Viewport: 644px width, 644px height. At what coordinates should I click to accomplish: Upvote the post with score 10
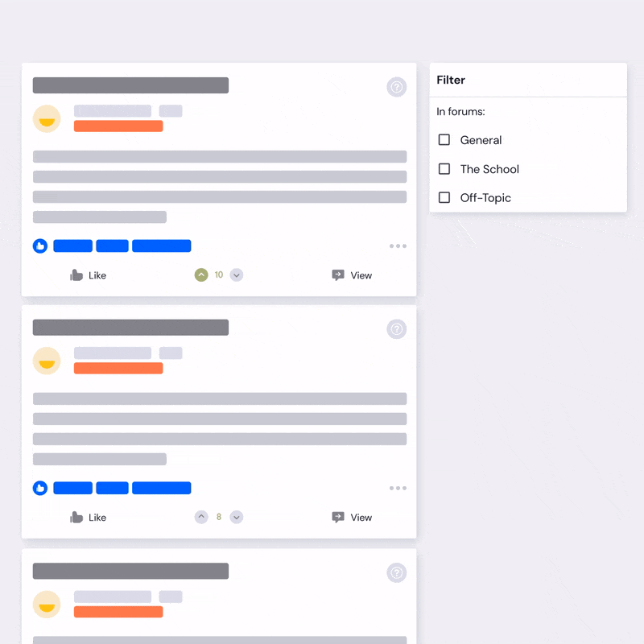201,275
